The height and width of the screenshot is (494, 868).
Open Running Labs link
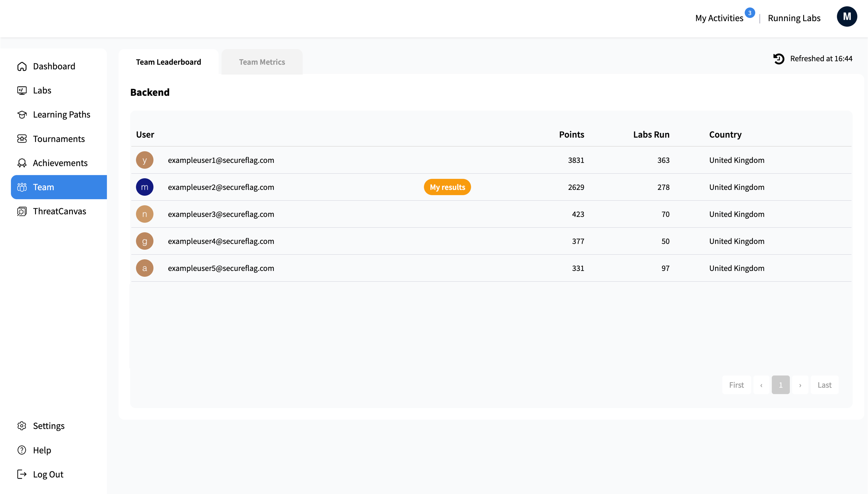(x=794, y=18)
